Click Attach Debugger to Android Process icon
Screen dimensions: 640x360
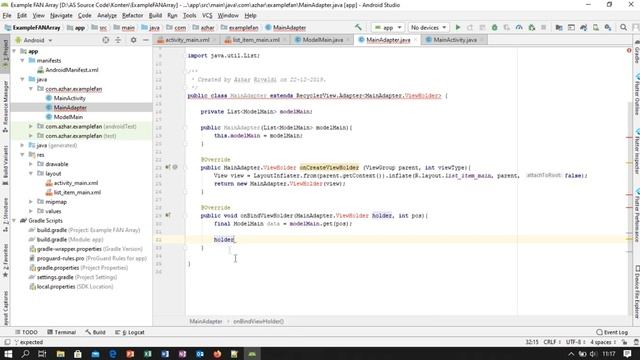[531, 27]
